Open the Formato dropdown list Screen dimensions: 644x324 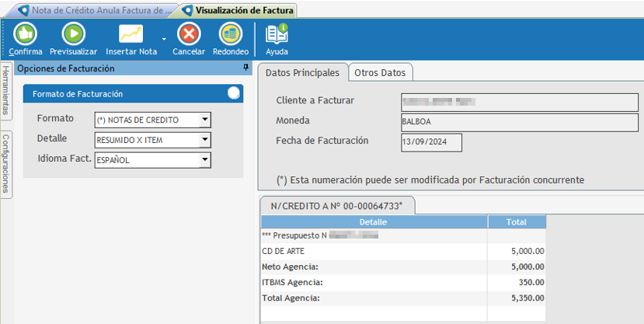pos(204,120)
